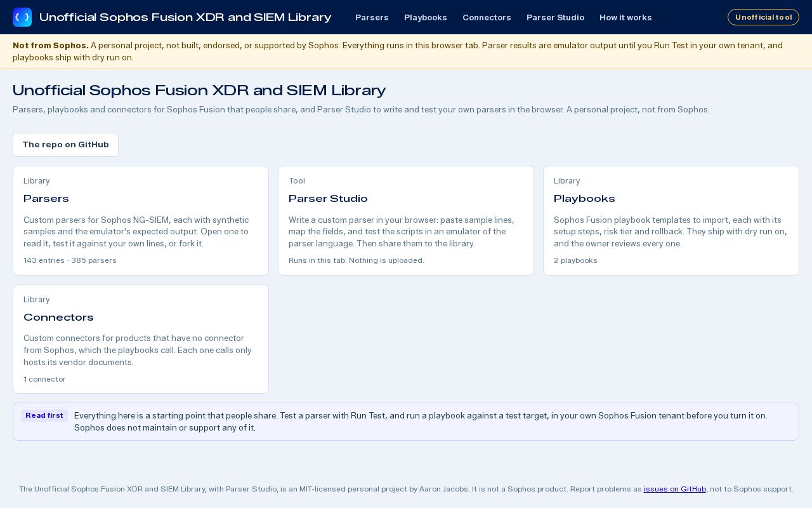Click the Unofficial tool badge
Screen dimensions: 812x508
(763, 17)
